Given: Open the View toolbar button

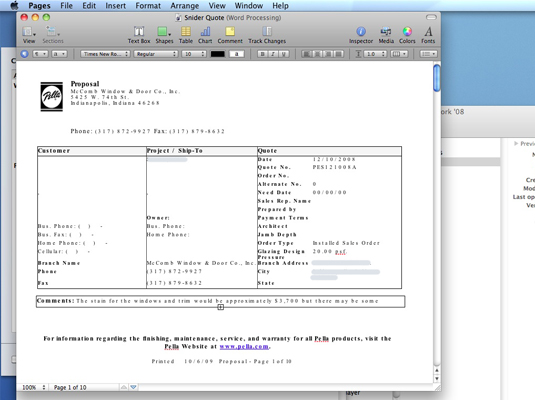Looking at the screenshot, I should [x=29, y=35].
